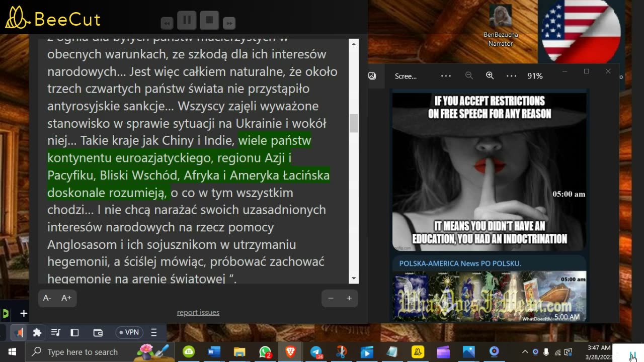
Task: Click the 91% zoom level value
Action: (535, 76)
